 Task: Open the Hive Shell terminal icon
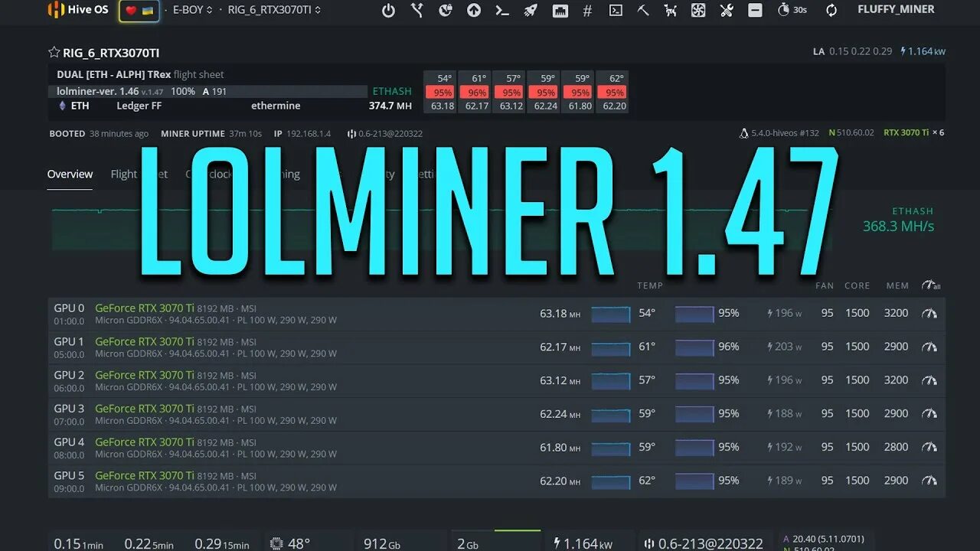click(616, 11)
